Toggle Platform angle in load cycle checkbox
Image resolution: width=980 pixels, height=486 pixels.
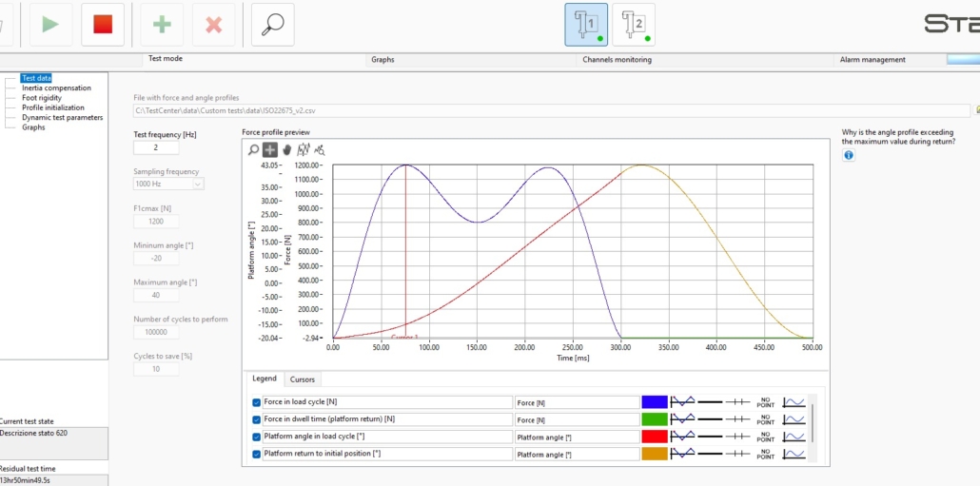click(x=256, y=437)
